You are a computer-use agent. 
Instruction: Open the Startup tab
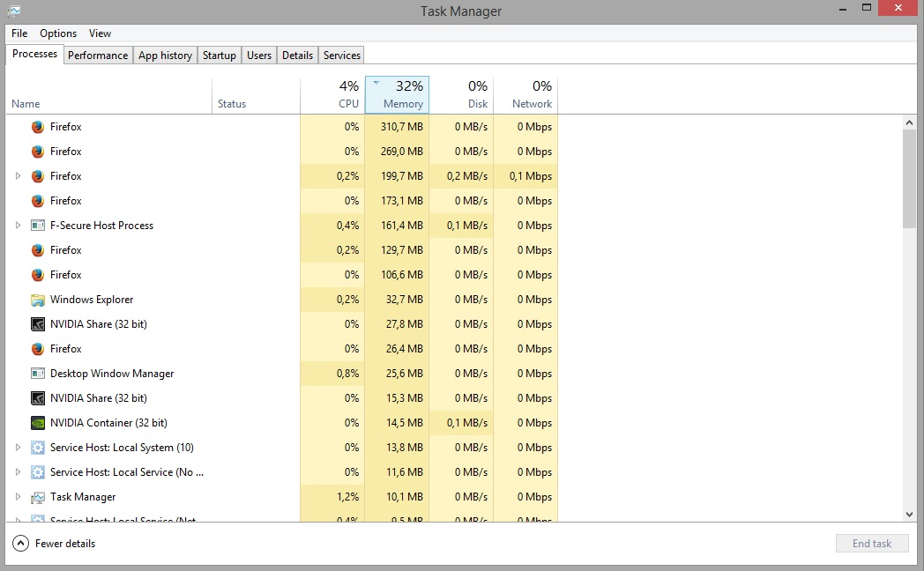pos(219,56)
